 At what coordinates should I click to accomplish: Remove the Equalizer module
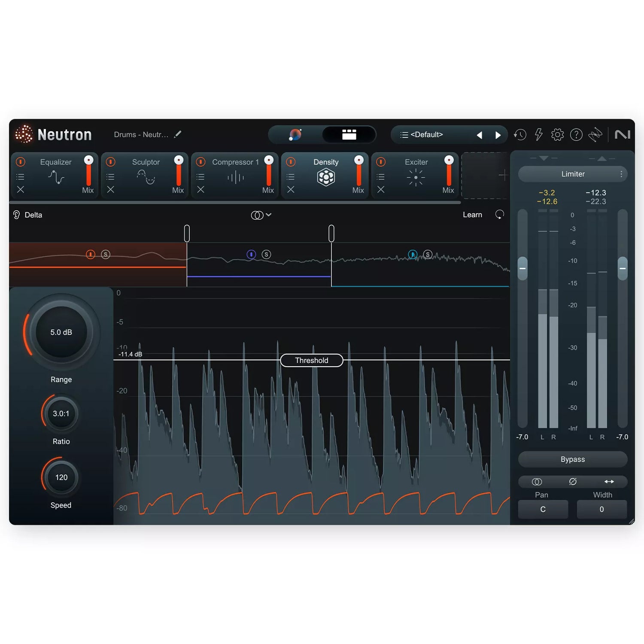(20, 189)
